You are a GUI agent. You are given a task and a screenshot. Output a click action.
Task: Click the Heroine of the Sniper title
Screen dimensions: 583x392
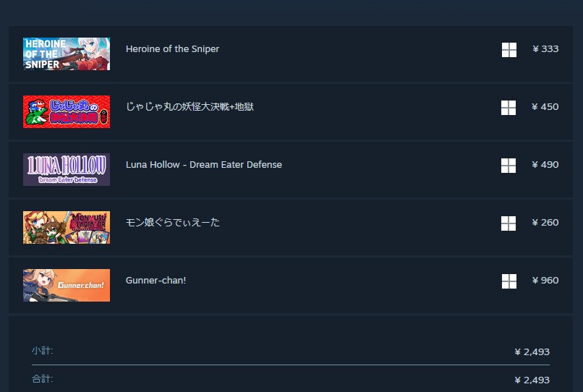tap(172, 48)
